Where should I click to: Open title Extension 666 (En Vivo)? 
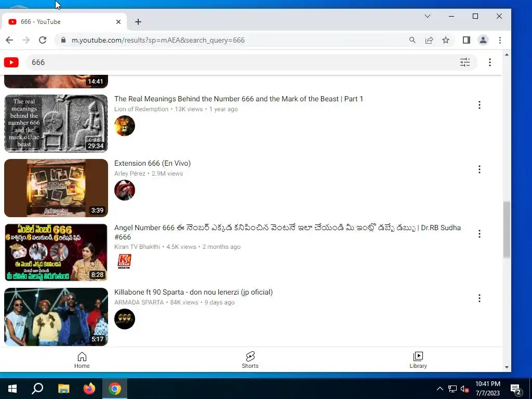[x=152, y=163]
